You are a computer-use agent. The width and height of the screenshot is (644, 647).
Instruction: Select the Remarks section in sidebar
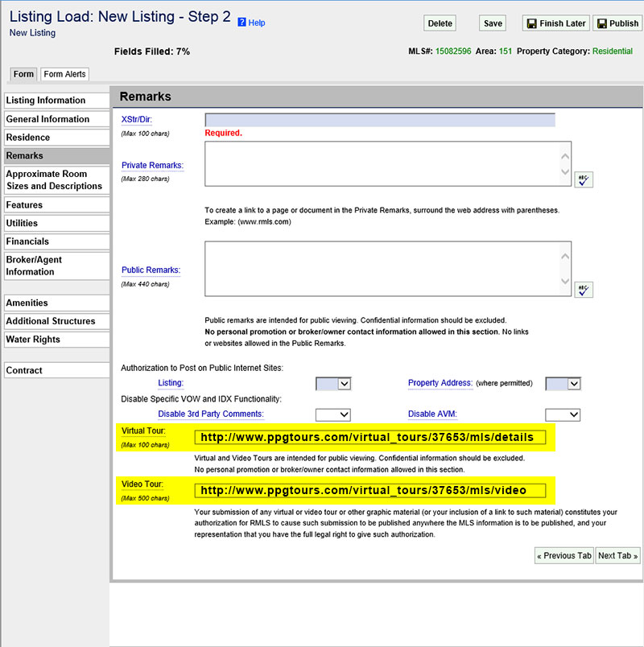(57, 155)
